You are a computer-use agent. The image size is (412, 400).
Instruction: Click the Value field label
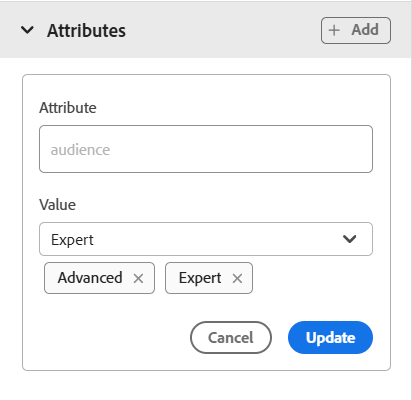(57, 204)
